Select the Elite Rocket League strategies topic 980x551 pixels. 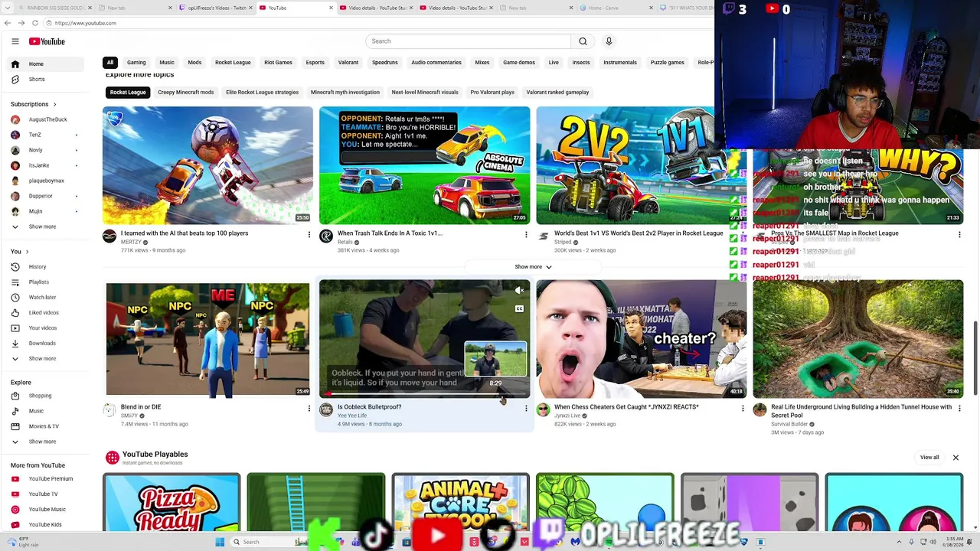tap(262, 93)
